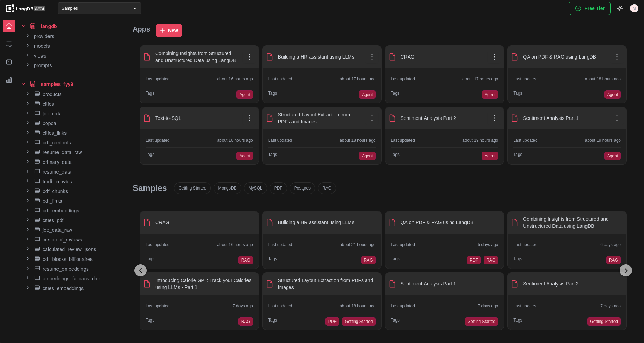Select the primary_data table
The width and height of the screenshot is (644, 343).
(x=57, y=162)
